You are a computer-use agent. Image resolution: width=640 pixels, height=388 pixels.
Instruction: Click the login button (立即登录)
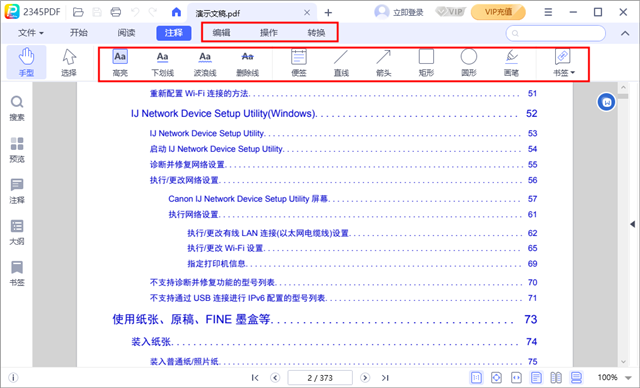point(399,12)
